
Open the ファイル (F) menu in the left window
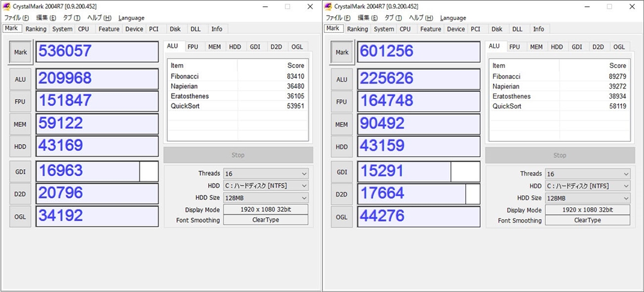(x=16, y=18)
